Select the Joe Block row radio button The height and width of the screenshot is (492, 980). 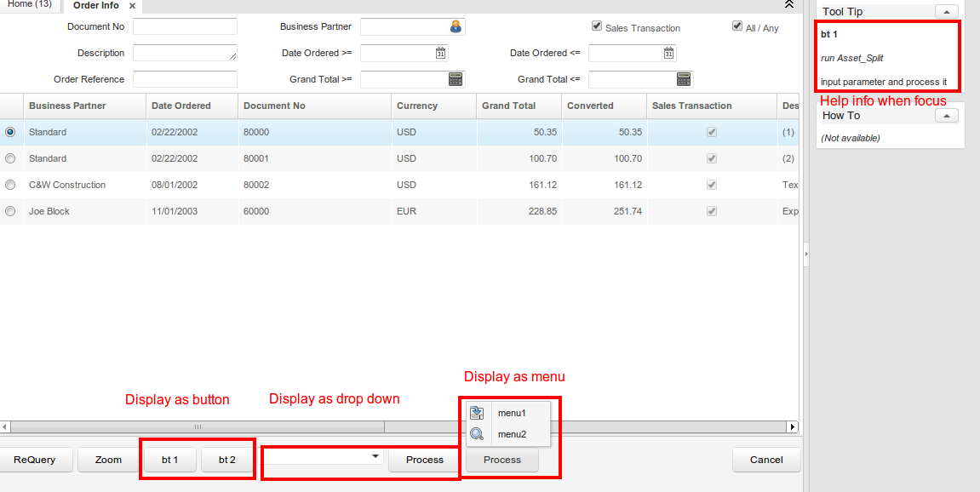click(9, 210)
